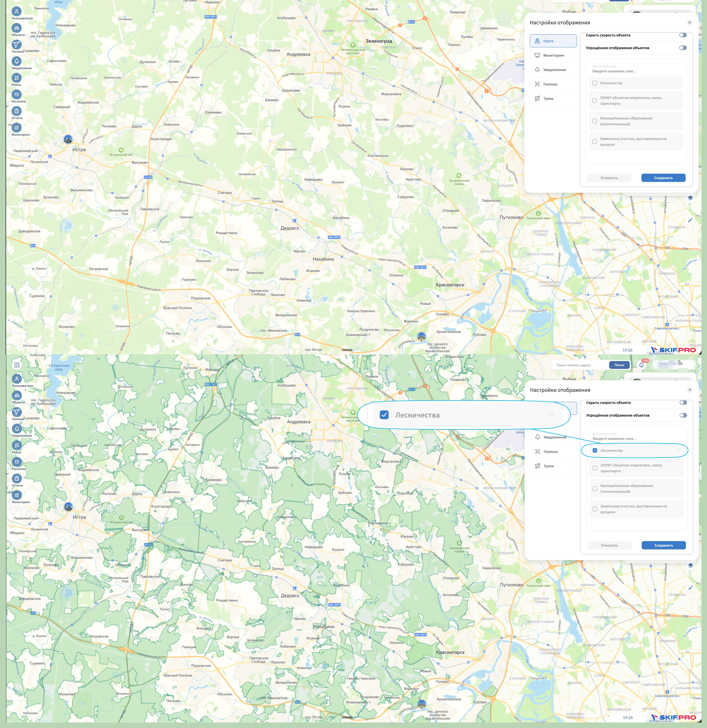Uncheck the checked Лесничества layer in list
707x728 pixels.
tap(595, 451)
